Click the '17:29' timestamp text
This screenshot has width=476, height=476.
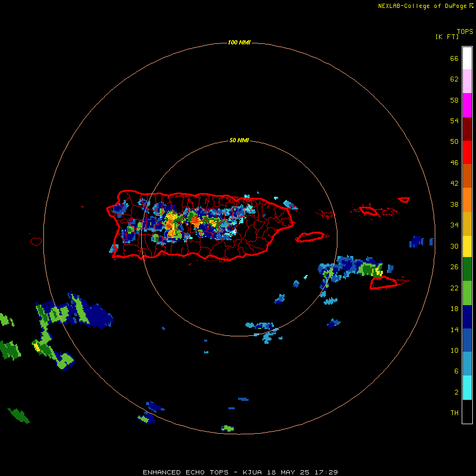click(x=327, y=472)
